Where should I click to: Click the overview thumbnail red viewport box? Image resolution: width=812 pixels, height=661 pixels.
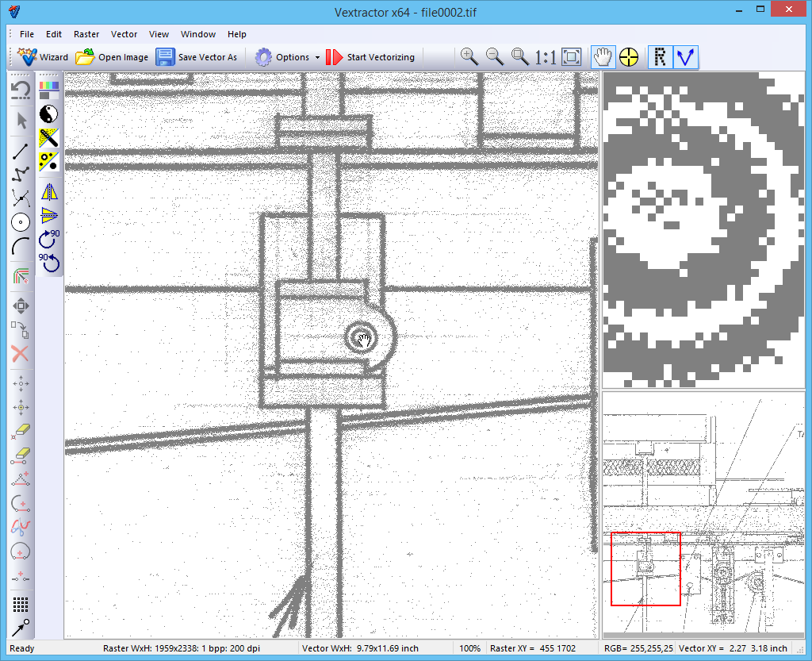coord(645,569)
